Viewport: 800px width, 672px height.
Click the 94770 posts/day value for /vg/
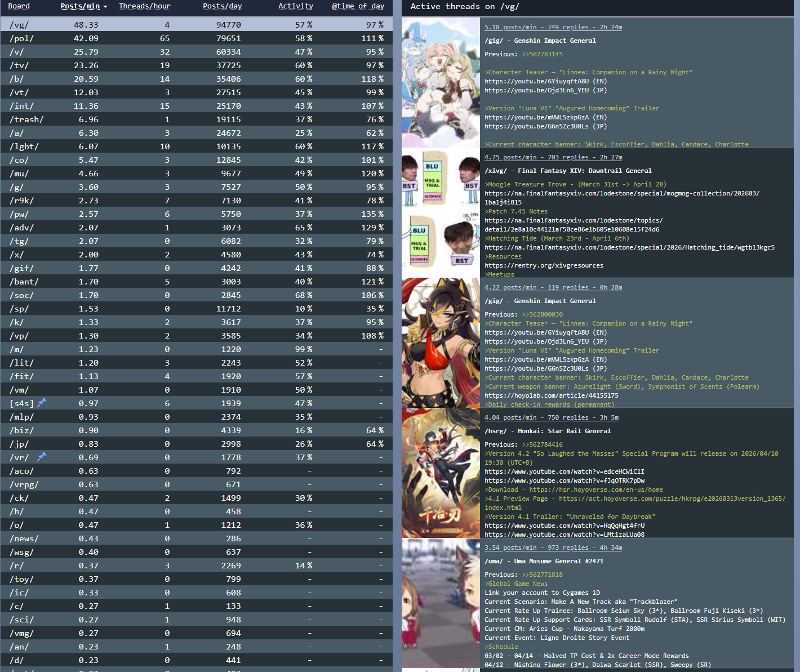(229, 25)
